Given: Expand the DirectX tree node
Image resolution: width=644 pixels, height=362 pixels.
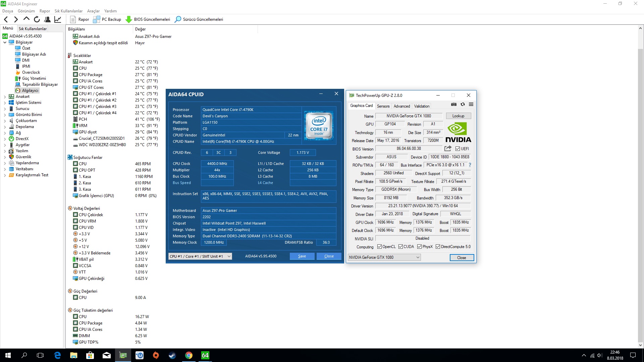Looking at the screenshot, I should click(x=5, y=139).
